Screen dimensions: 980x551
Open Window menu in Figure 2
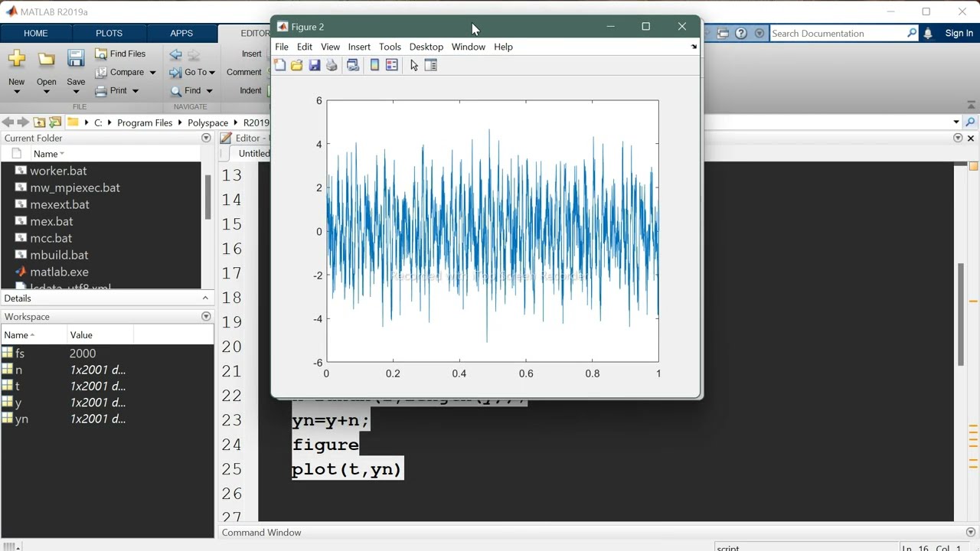point(469,47)
